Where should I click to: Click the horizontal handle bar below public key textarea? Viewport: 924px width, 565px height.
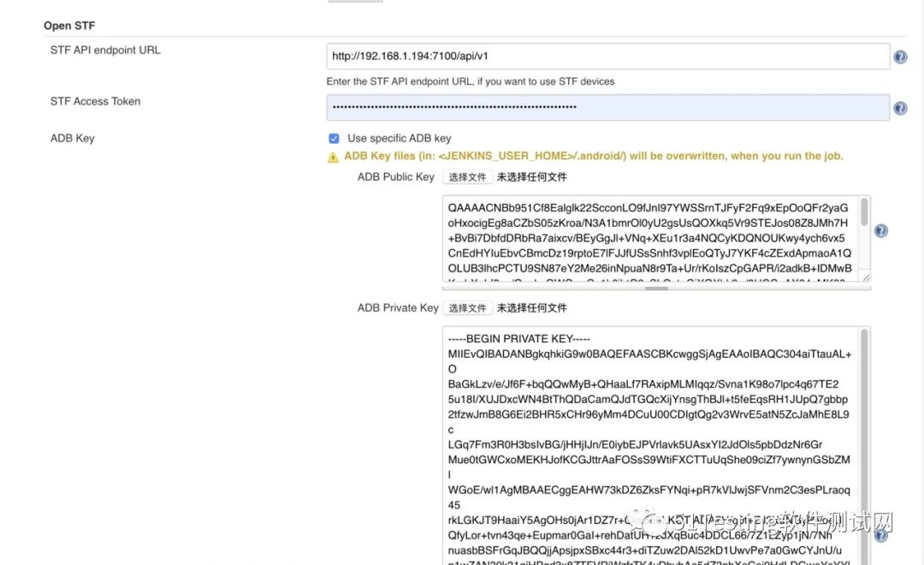(x=656, y=288)
